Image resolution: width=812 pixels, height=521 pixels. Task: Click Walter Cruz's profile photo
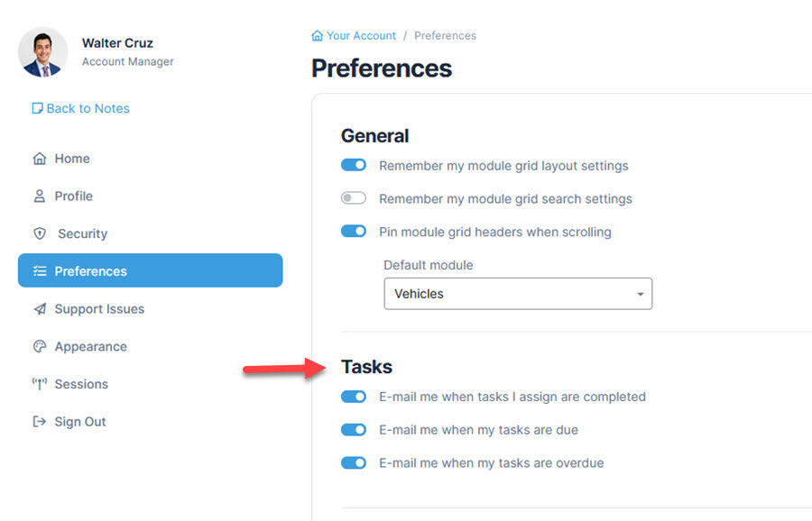coord(42,52)
